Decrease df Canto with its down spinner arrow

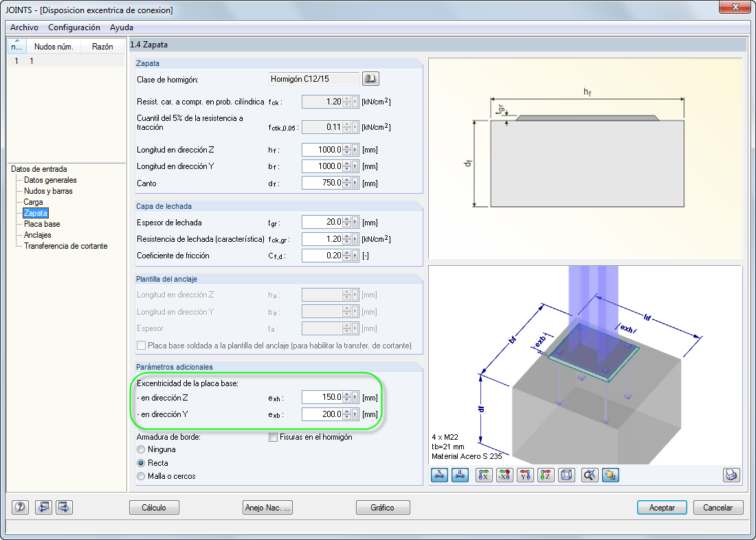click(346, 186)
